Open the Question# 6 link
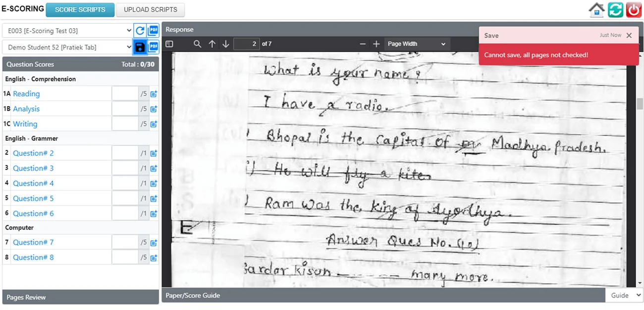The height and width of the screenshot is (310, 644). 33,213
